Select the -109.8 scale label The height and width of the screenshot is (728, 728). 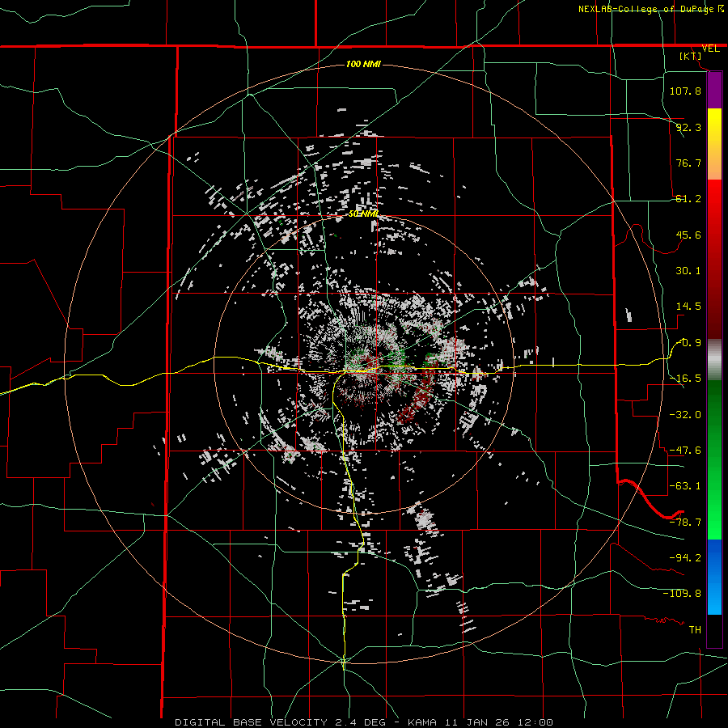tap(682, 594)
